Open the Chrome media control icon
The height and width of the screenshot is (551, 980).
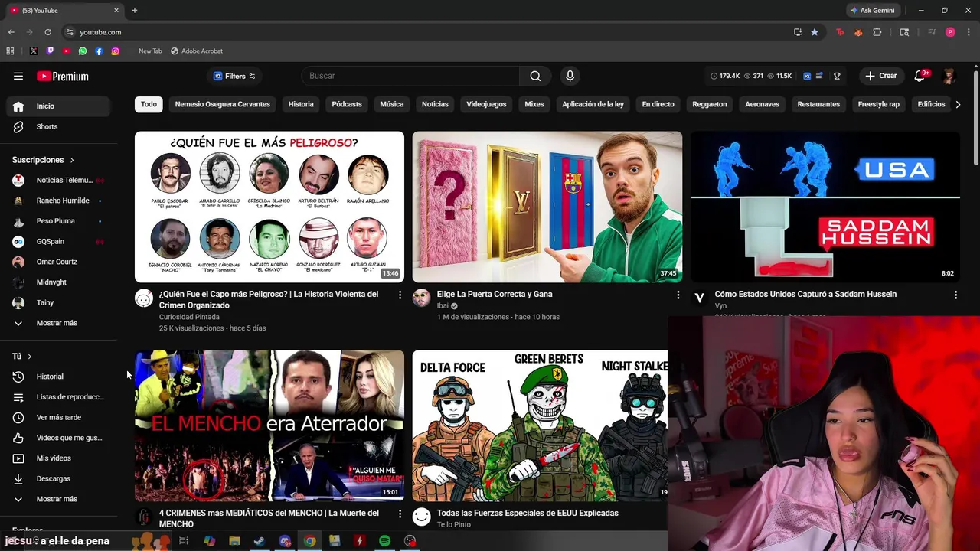point(932,32)
